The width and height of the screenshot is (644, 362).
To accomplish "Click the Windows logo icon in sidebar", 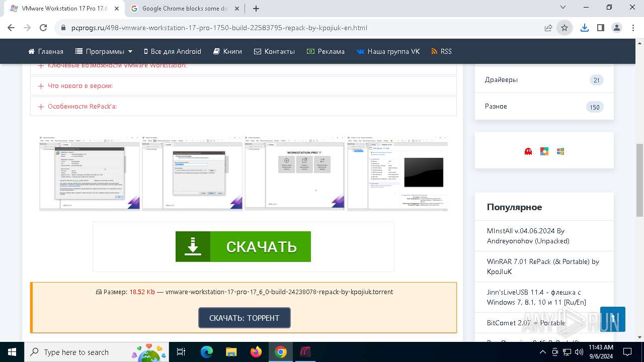I will pos(560,151).
